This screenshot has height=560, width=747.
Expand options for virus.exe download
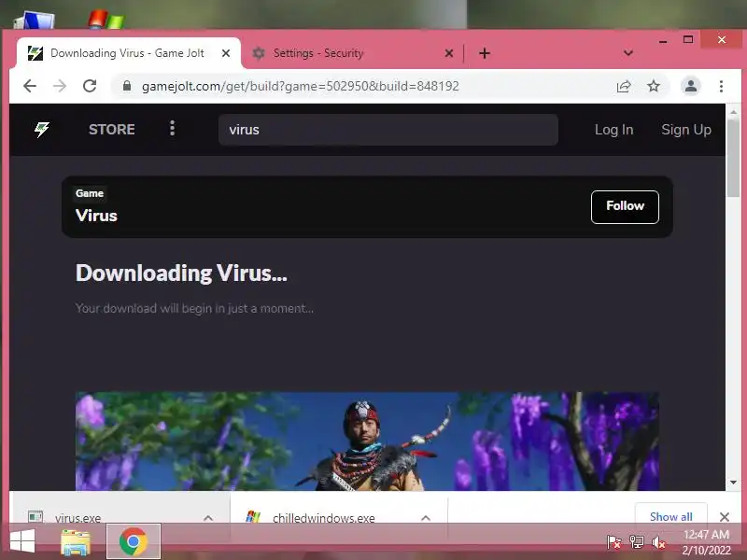pos(208,518)
